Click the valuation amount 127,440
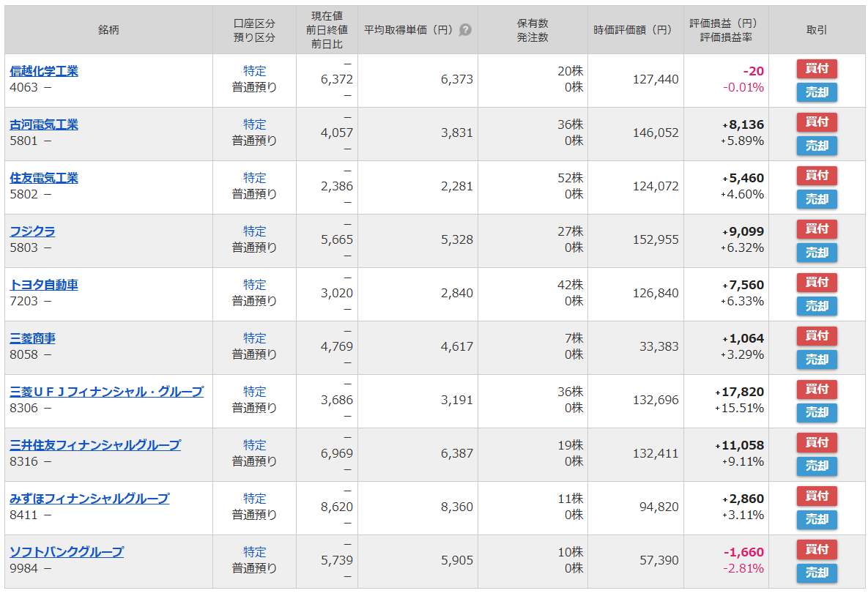 click(656, 79)
